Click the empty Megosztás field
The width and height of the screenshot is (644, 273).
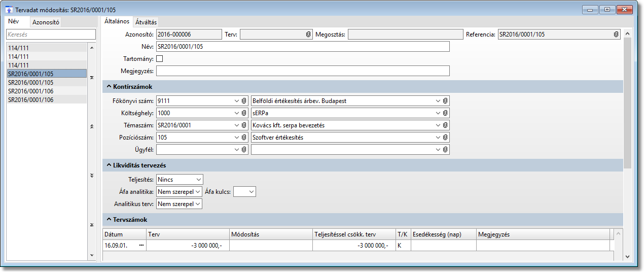(405, 35)
